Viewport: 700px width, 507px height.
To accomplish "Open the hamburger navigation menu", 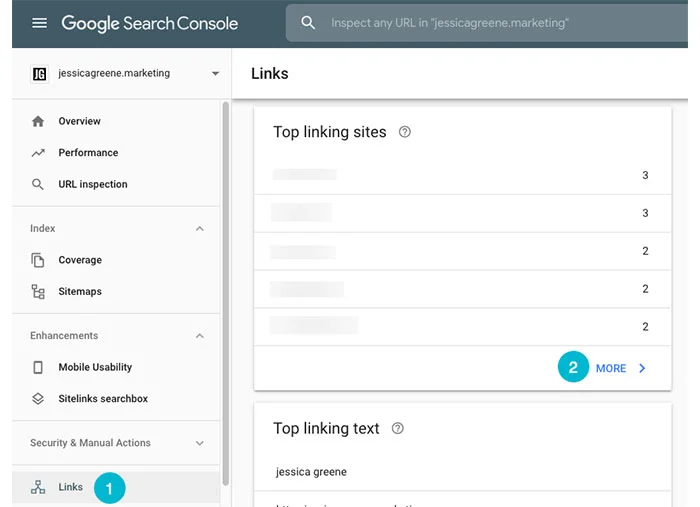I will pyautogui.click(x=39, y=23).
